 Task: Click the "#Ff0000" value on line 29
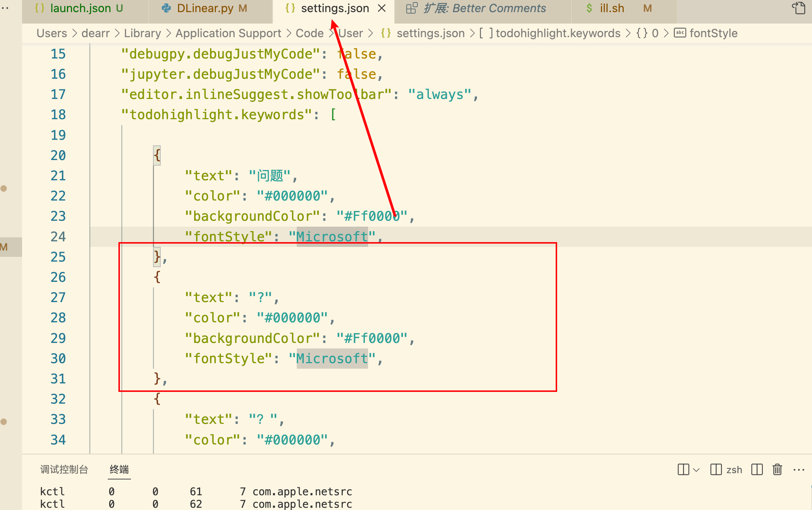pos(372,338)
